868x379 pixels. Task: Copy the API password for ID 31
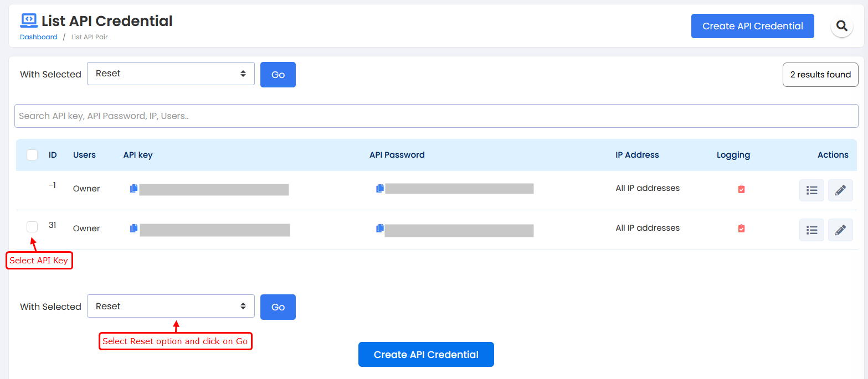point(379,229)
